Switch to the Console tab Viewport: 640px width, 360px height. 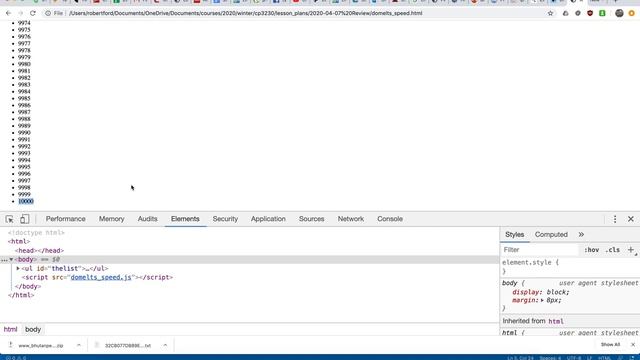click(390, 219)
